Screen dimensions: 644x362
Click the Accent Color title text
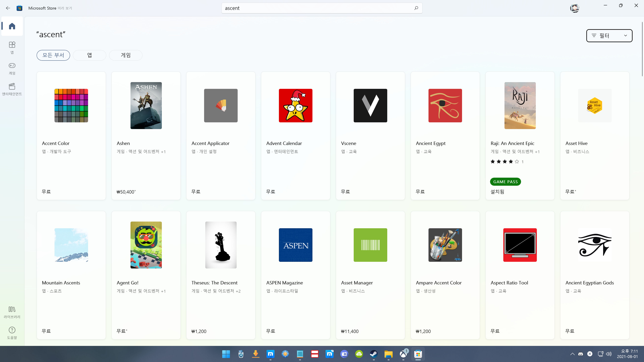[56, 143]
